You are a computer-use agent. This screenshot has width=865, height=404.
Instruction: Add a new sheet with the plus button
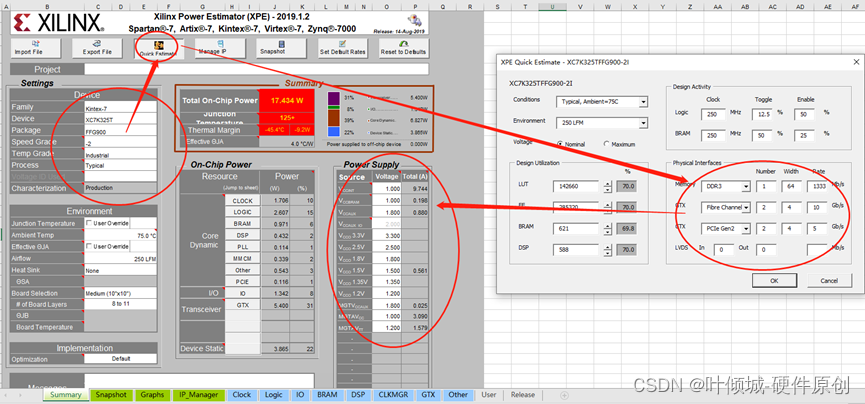coord(564,395)
